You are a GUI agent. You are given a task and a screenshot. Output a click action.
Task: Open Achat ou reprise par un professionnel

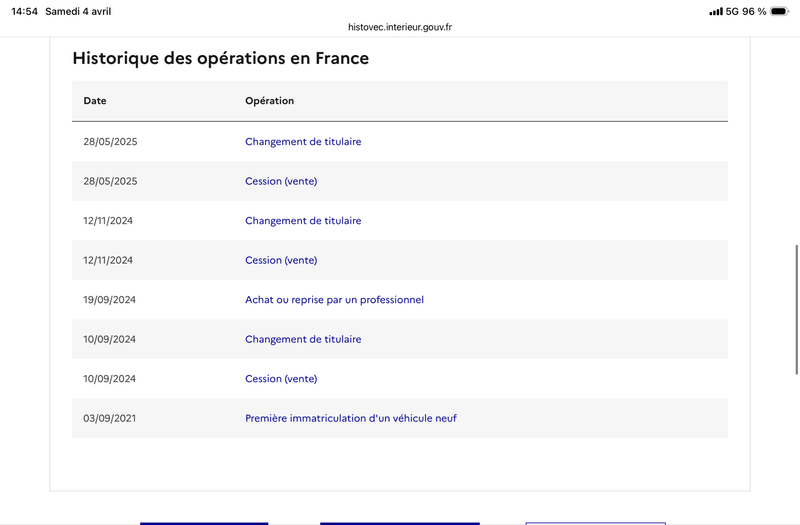[334, 300]
